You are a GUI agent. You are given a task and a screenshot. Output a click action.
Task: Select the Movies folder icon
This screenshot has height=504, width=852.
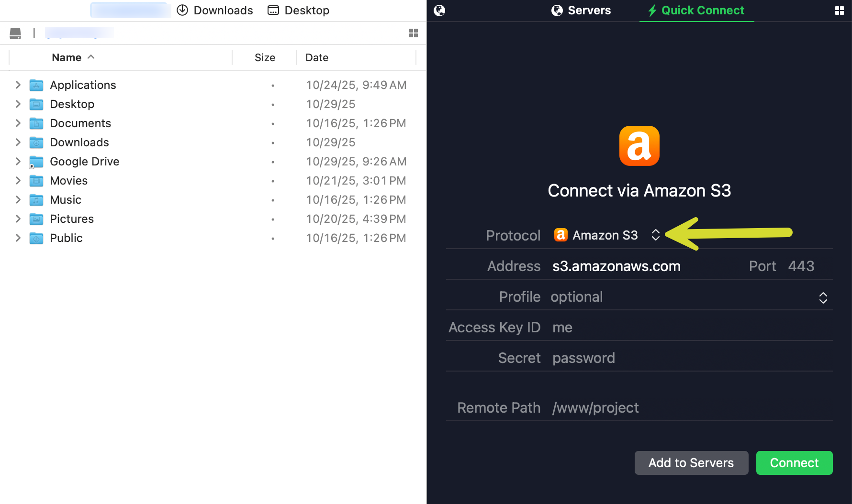36,181
